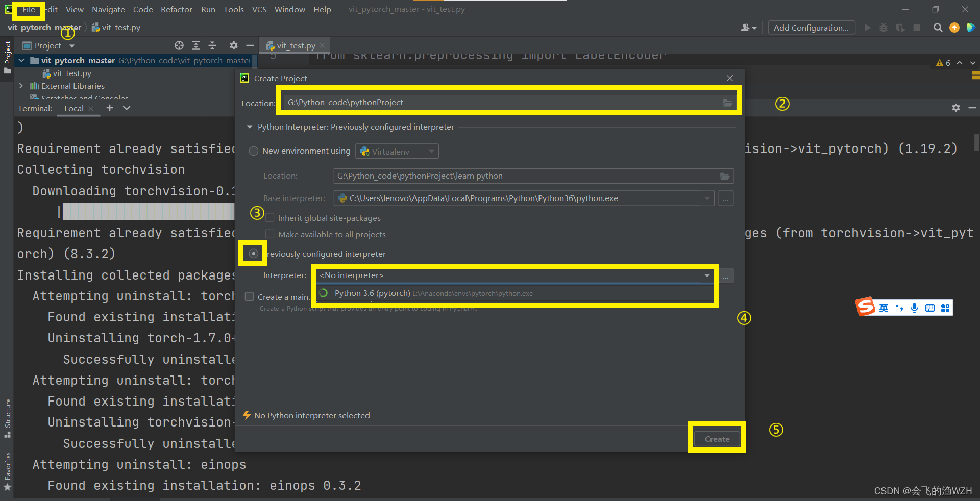The height and width of the screenshot is (501, 980).
Task: Click the Stop square icon
Action: (917, 28)
